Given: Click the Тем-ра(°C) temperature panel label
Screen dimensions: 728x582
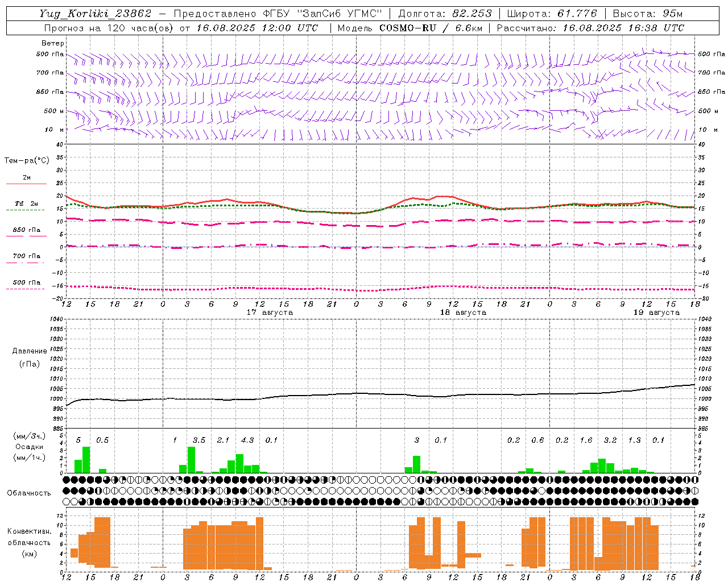Looking at the screenshot, I should [x=27, y=161].
